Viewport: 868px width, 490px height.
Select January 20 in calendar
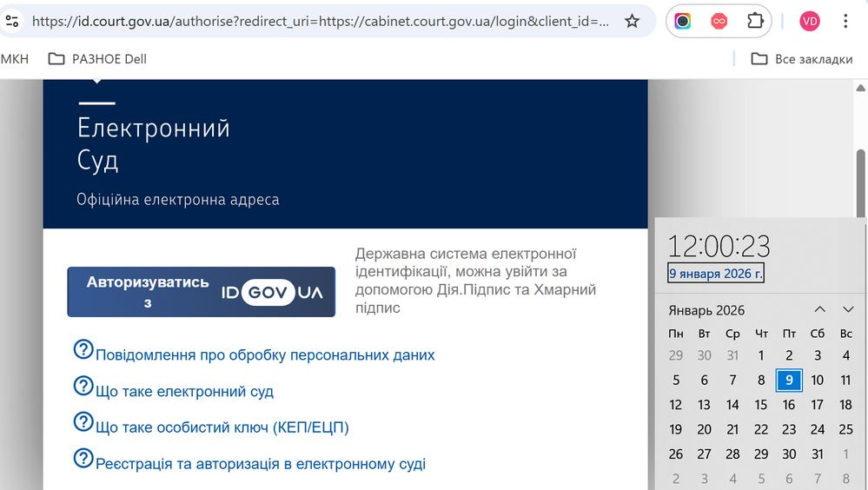(704, 429)
